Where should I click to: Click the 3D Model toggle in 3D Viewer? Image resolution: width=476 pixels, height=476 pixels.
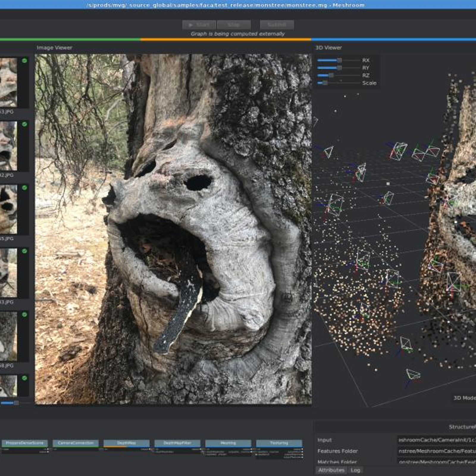pos(464,398)
